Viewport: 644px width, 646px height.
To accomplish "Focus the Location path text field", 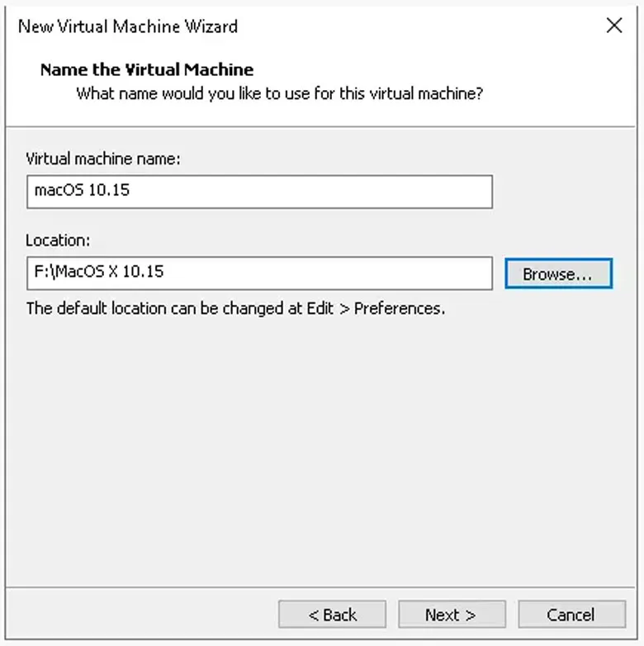I will point(259,273).
